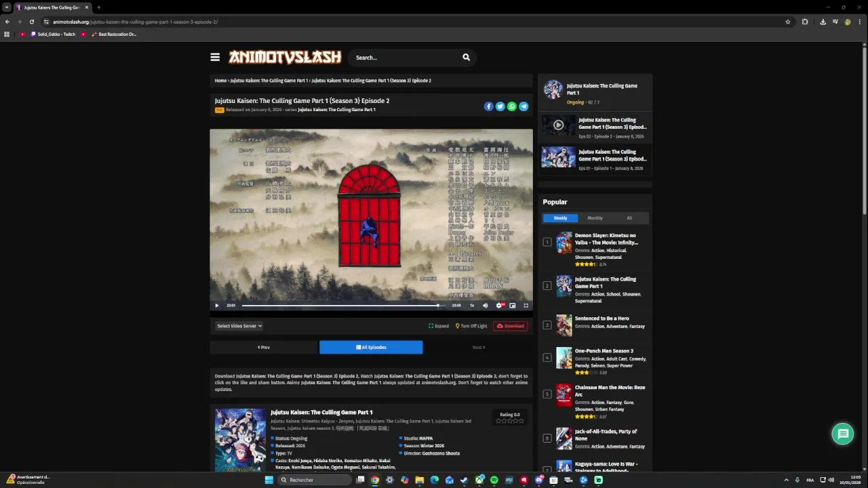Open File Explorer from the taskbar

(x=419, y=480)
